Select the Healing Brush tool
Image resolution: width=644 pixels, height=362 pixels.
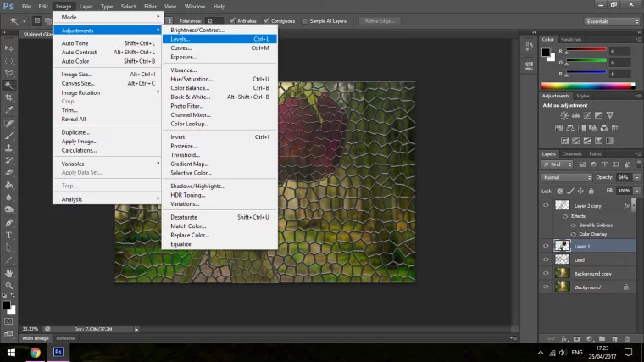8,123
